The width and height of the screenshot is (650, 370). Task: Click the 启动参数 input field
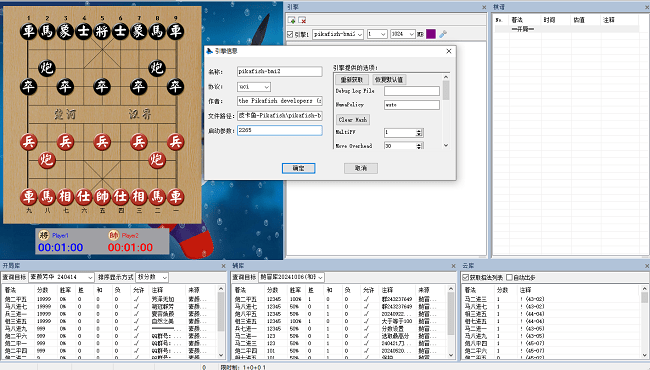(280, 130)
